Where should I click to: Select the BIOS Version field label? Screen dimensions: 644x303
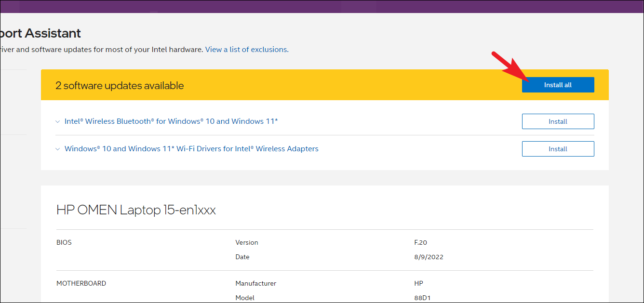click(247, 242)
